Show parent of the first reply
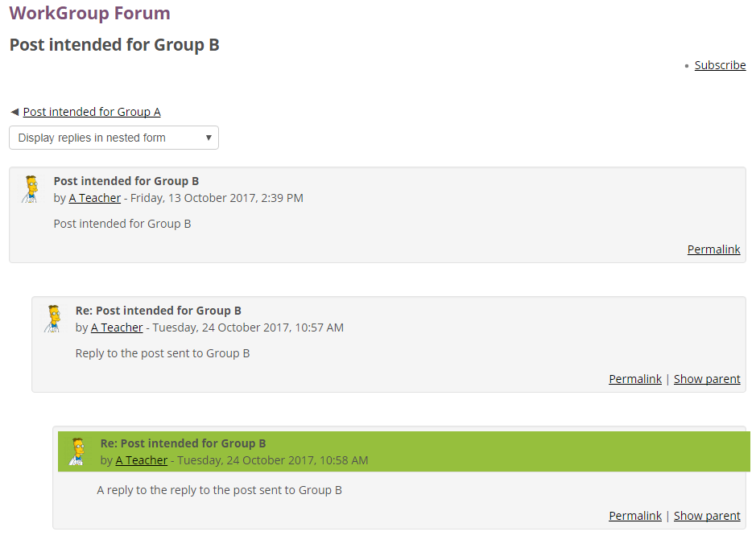The width and height of the screenshot is (756, 548). click(x=706, y=378)
